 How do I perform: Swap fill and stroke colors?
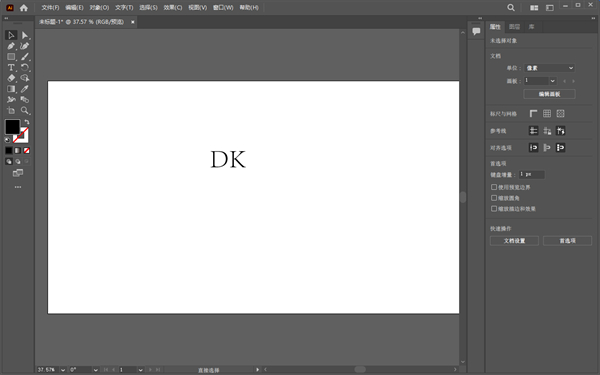click(x=26, y=122)
